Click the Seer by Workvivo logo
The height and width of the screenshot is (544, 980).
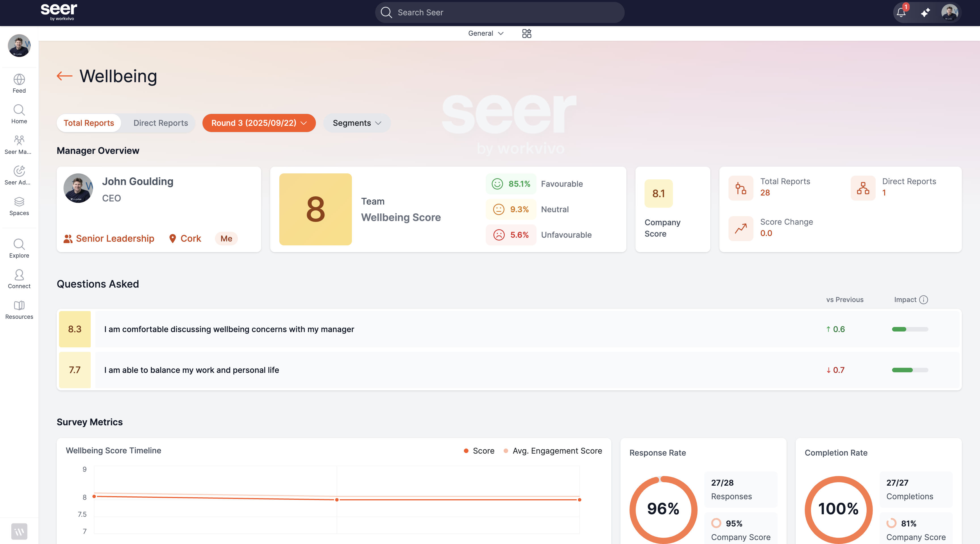tap(59, 12)
